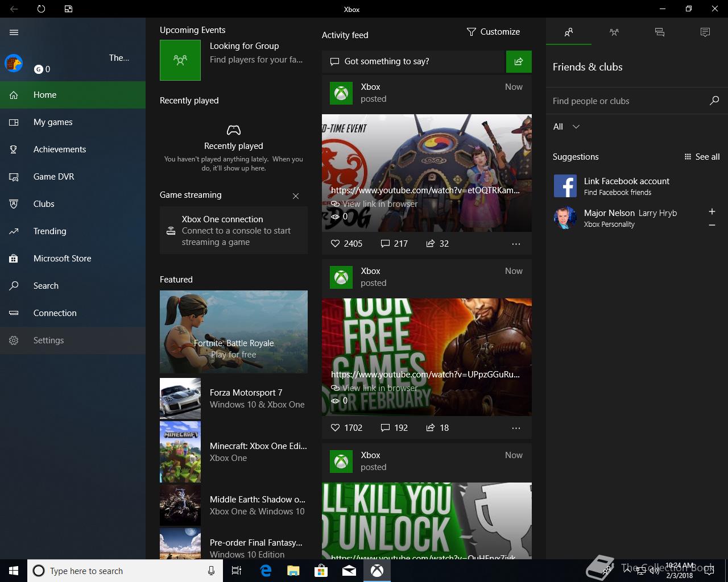Click Xbox One connection card
Screen dimensions: 728x582
click(234, 230)
